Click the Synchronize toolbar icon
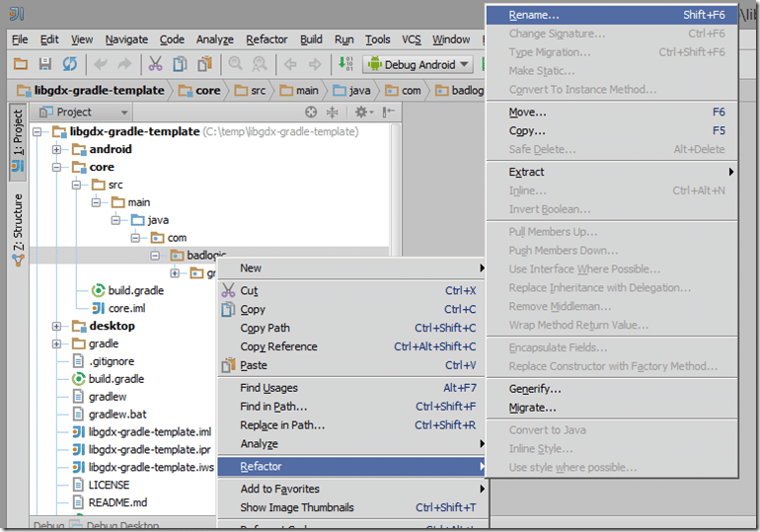760x532 pixels. 70,64
